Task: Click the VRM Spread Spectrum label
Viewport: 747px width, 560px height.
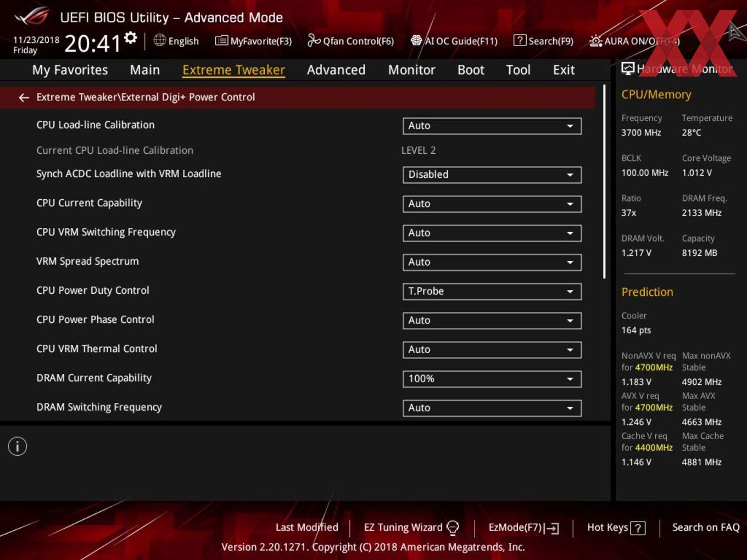Action: (x=87, y=261)
